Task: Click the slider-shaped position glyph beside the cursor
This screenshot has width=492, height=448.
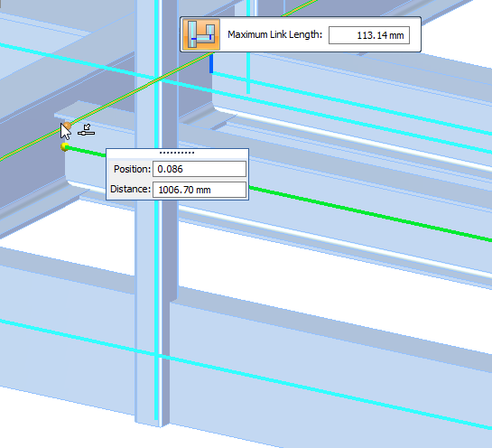Action: (x=87, y=130)
